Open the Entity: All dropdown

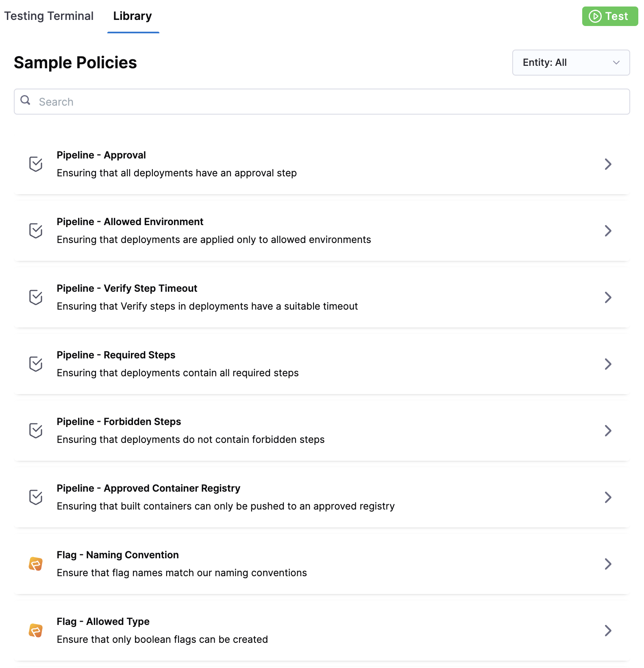point(571,63)
